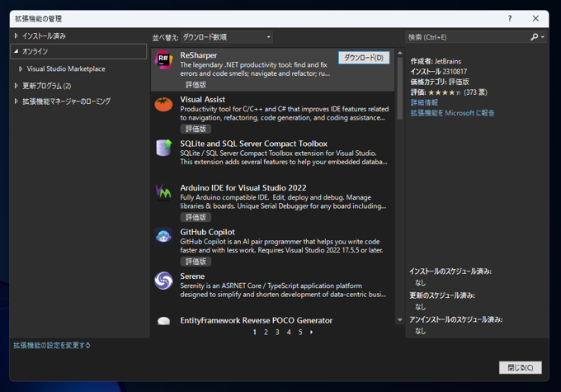Viewport: 561px width, 392px height.
Task: Open the search options dropdown arrow
Action: tap(542, 37)
